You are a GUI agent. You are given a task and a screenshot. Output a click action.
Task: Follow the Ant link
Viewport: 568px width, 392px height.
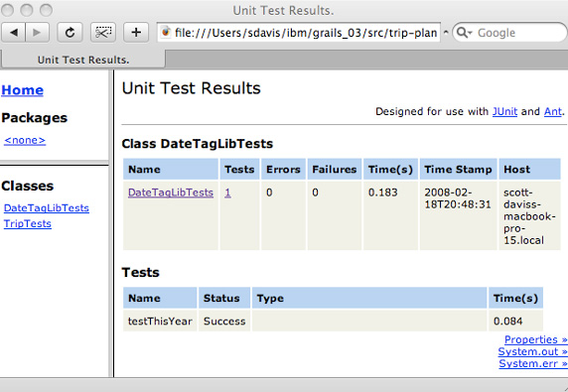[553, 111]
